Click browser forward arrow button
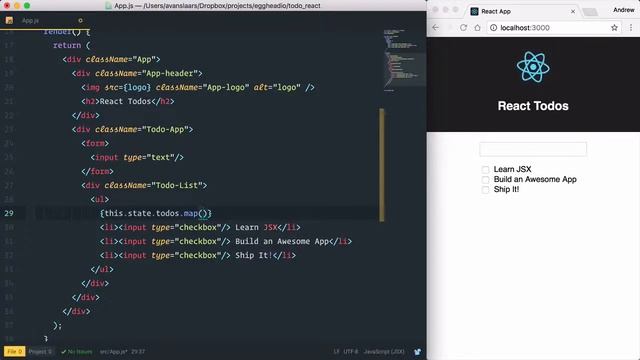 pyautogui.click(x=449, y=28)
